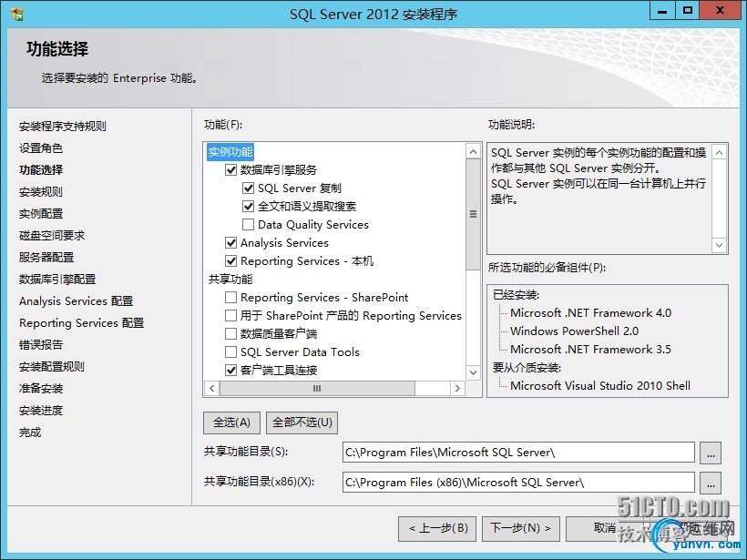Check SQL Server Data Tools feature
747x560 pixels.
(230, 351)
